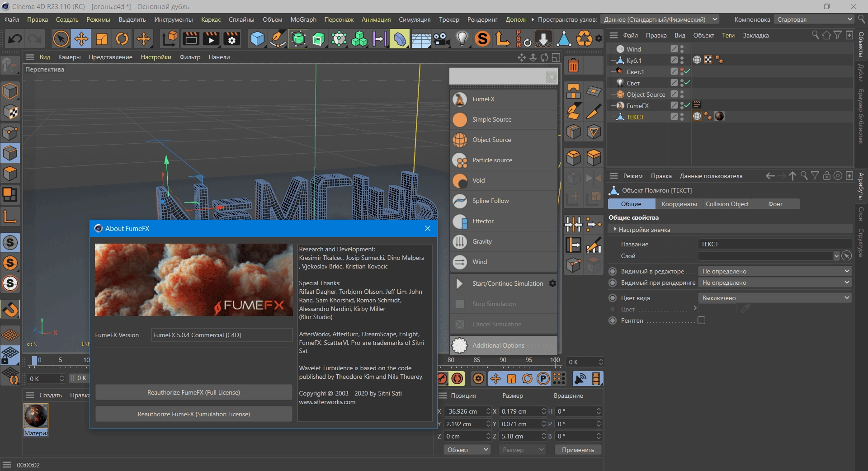
Task: Toggle Цвет вида animation dot
Action: 613,298
